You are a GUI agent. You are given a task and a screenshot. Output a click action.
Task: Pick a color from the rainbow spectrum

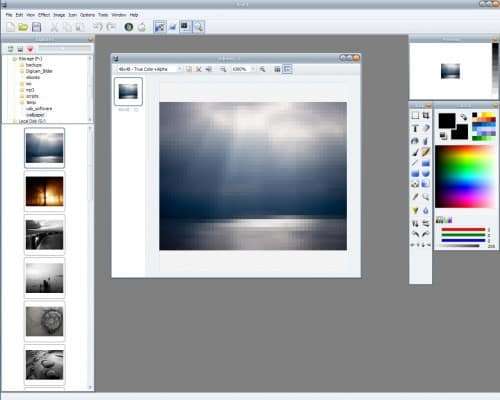465,177
